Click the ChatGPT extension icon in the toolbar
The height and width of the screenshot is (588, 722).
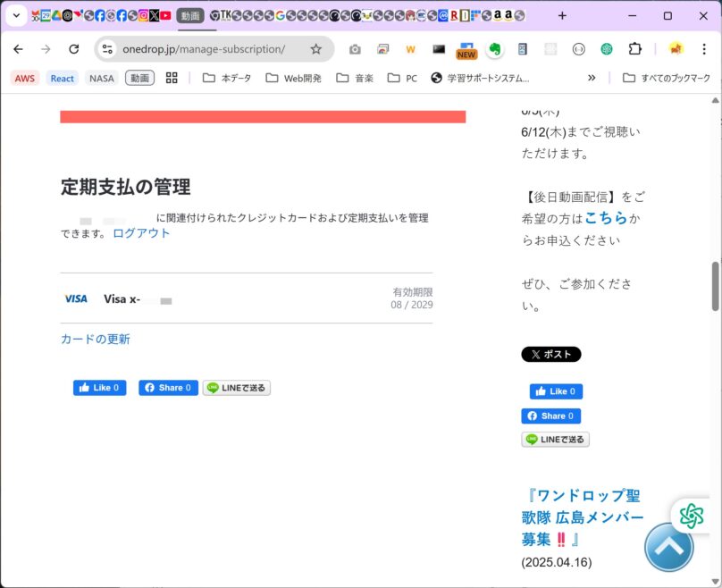pos(607,49)
